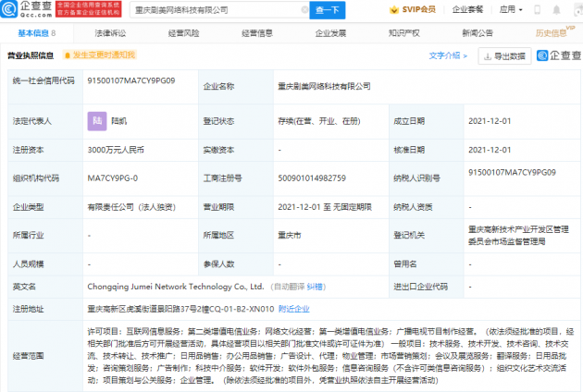Open 企业套餐 link
Viewport: 583px width, 392px height.
467,9
